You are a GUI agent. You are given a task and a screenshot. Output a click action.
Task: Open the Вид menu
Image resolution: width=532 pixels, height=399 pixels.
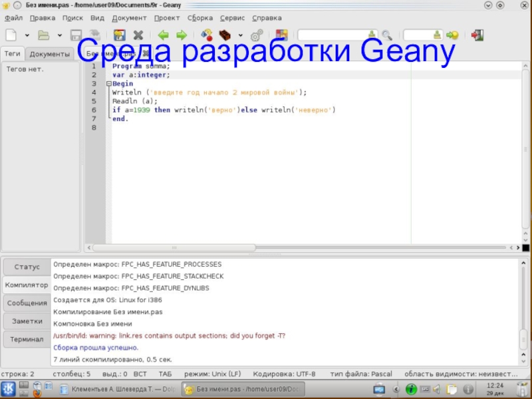(x=97, y=18)
